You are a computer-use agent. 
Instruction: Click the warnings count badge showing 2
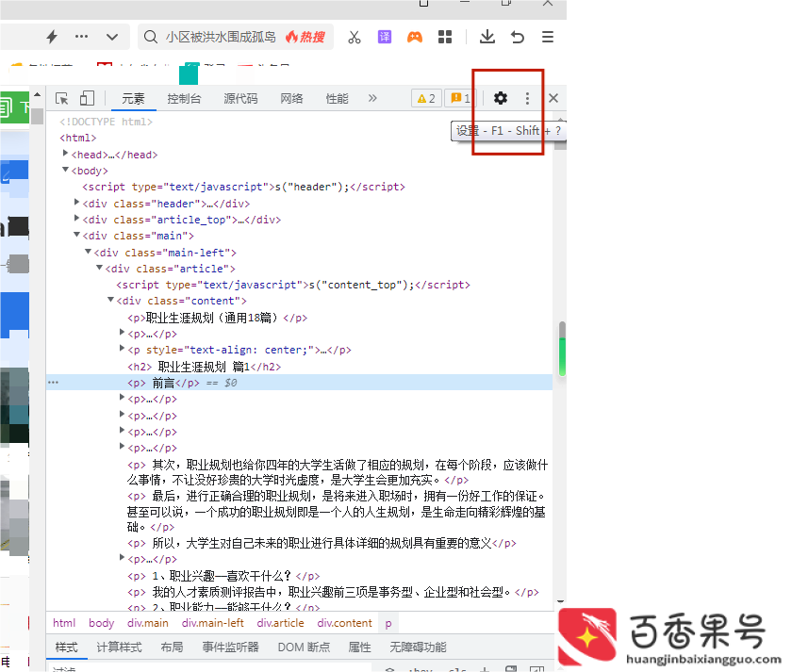(426, 98)
